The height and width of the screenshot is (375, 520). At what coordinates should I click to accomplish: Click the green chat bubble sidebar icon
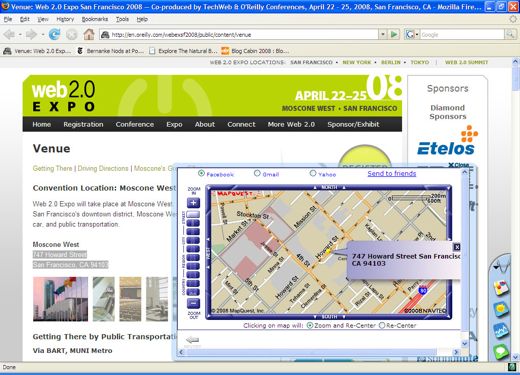pos(500,352)
